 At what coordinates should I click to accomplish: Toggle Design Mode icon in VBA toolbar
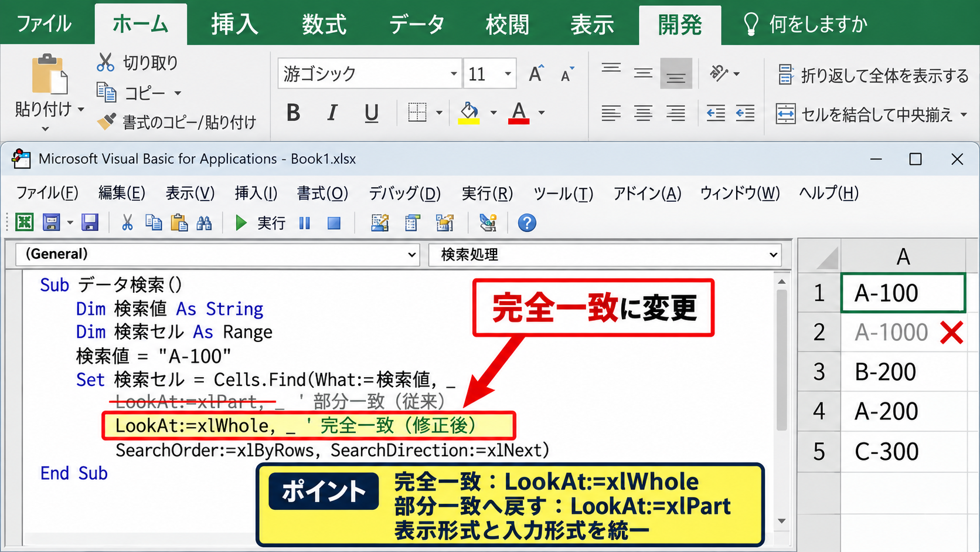[379, 222]
